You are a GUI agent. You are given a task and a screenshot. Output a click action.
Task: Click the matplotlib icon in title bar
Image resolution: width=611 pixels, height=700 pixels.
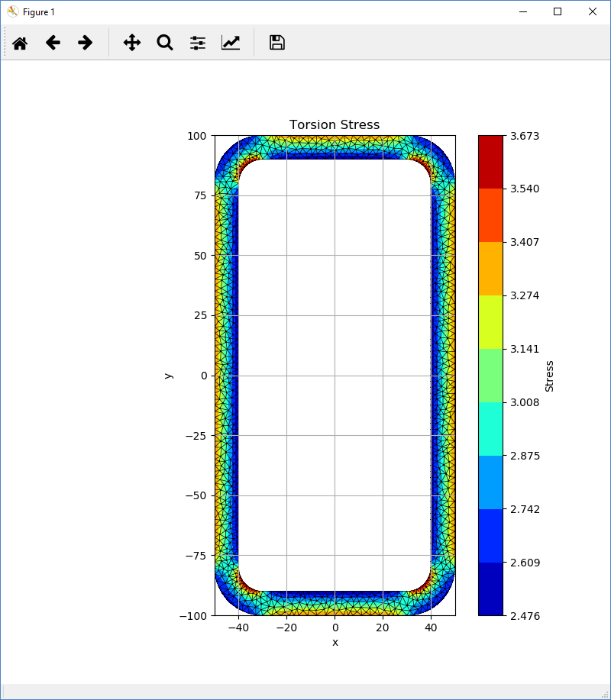[x=12, y=11]
